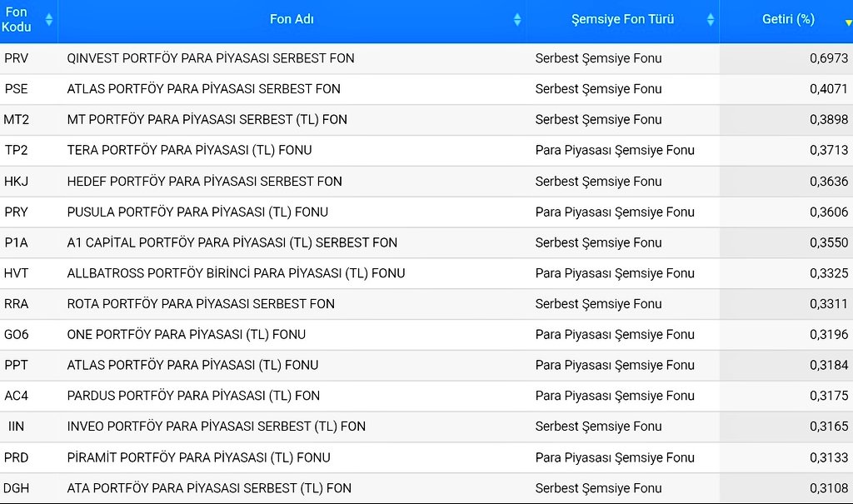The image size is (853, 504).
Task: Open ATLAS PORTFÖY PARA PİYASASI SERBEST FON
Action: pos(203,88)
